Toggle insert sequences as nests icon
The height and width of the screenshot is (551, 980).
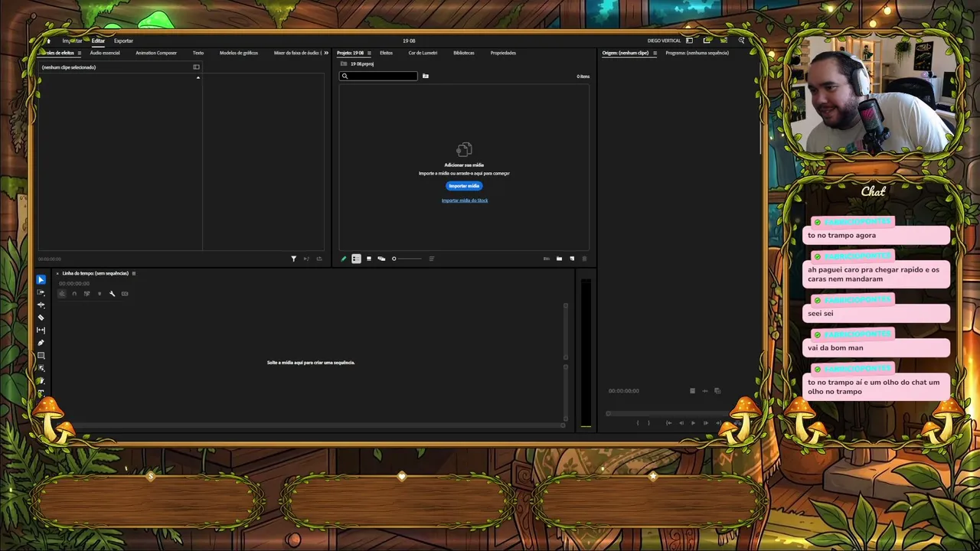click(62, 294)
